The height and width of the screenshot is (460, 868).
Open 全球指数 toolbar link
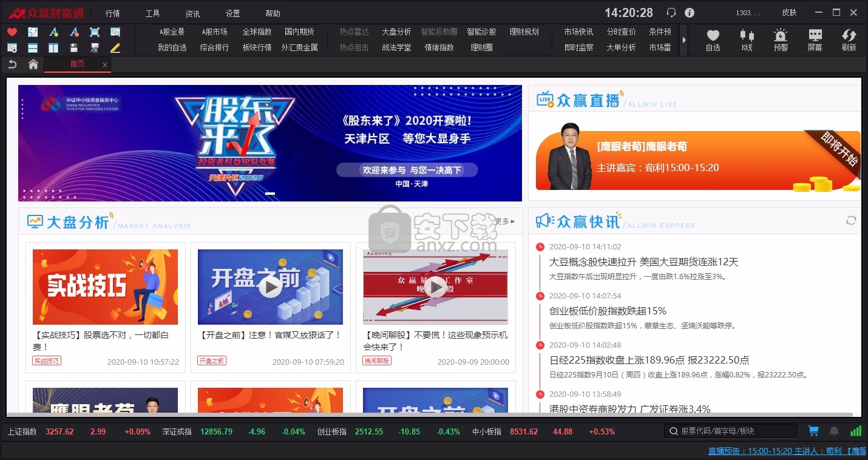[x=257, y=32]
